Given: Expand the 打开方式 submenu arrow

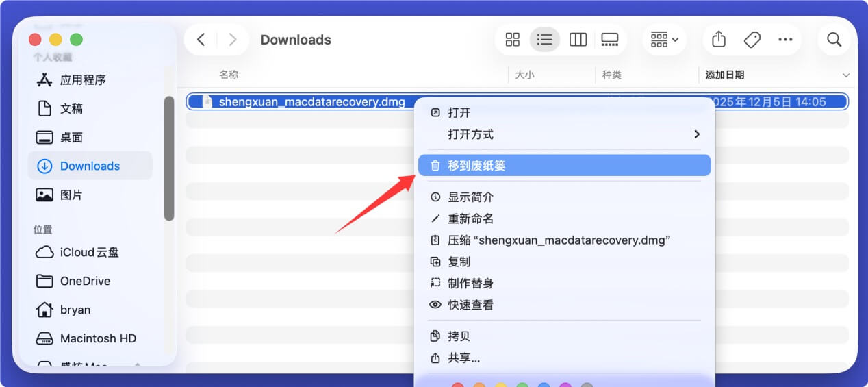Looking at the screenshot, I should [x=697, y=134].
